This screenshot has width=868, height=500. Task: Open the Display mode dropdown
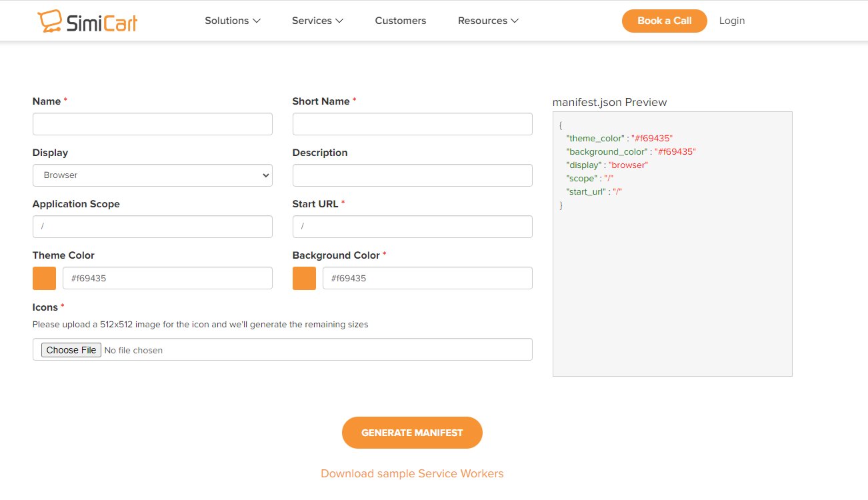pyautogui.click(x=152, y=175)
